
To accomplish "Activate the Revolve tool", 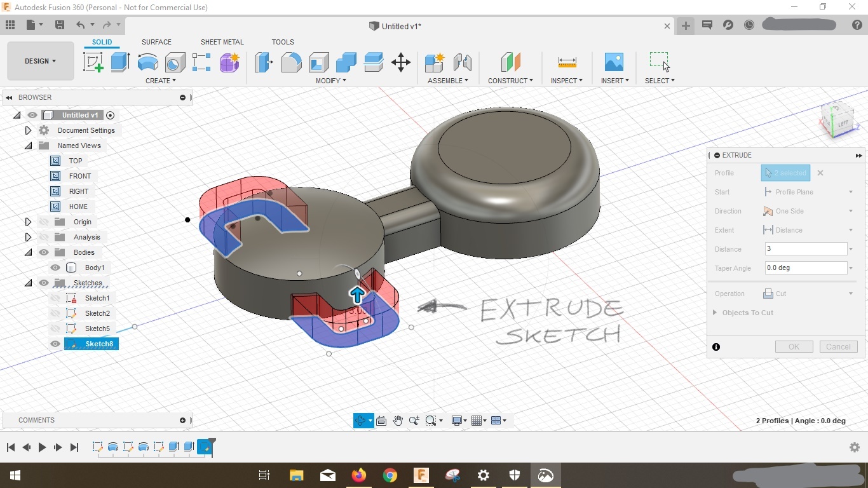I will [147, 62].
